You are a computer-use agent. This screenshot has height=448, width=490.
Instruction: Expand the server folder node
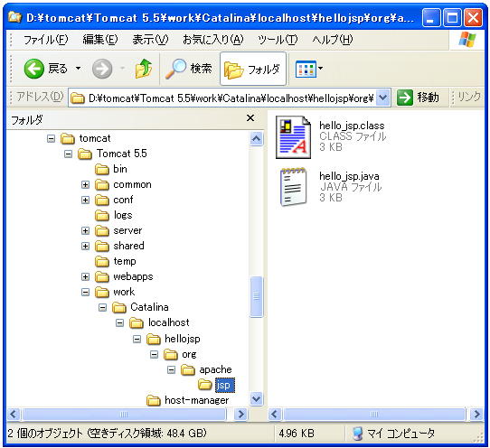[x=85, y=230]
